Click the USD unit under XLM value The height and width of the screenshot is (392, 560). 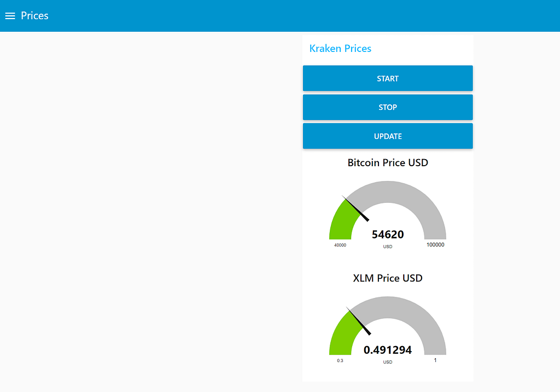point(388,361)
